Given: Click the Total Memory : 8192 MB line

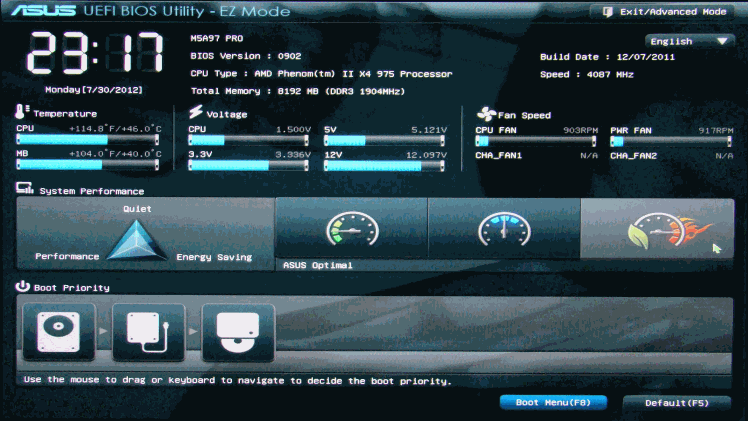Looking at the screenshot, I should pyautogui.click(x=298, y=91).
